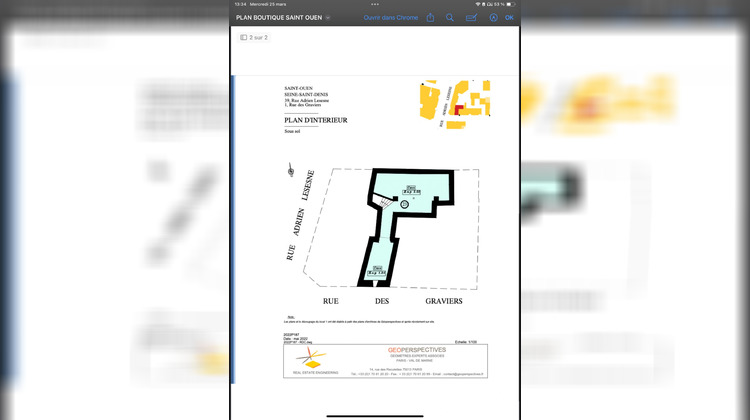Viewport: 750px width, 420px height.
Task: Expand the document title dropdown chevron
Action: click(x=328, y=18)
